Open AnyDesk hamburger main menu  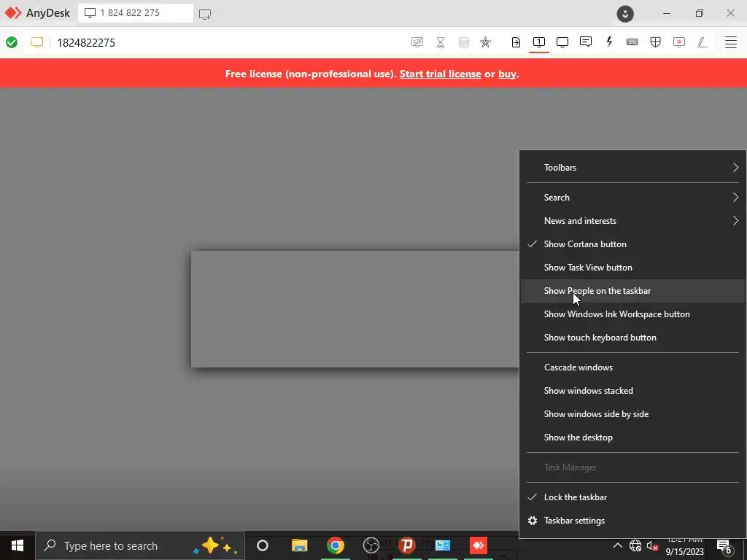(x=731, y=42)
